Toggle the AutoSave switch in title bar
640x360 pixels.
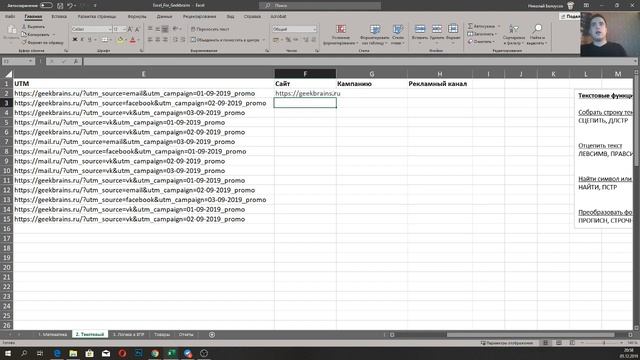pos(46,5)
